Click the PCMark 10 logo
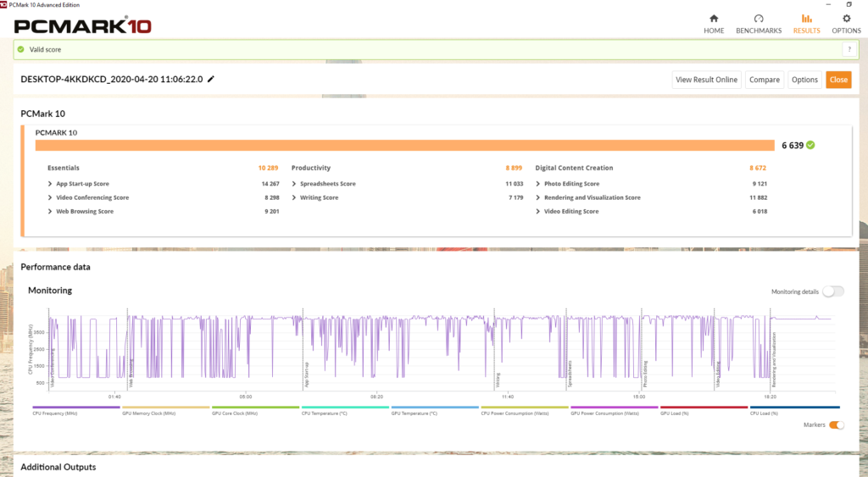Screen dimensions: 868x477 tap(83, 25)
